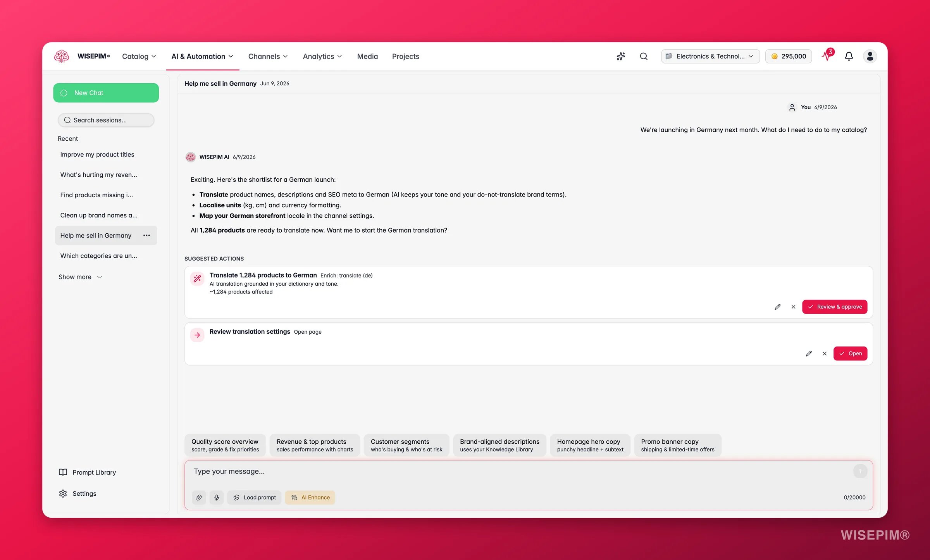Edit the Translate 1,284 products action

[777, 307]
